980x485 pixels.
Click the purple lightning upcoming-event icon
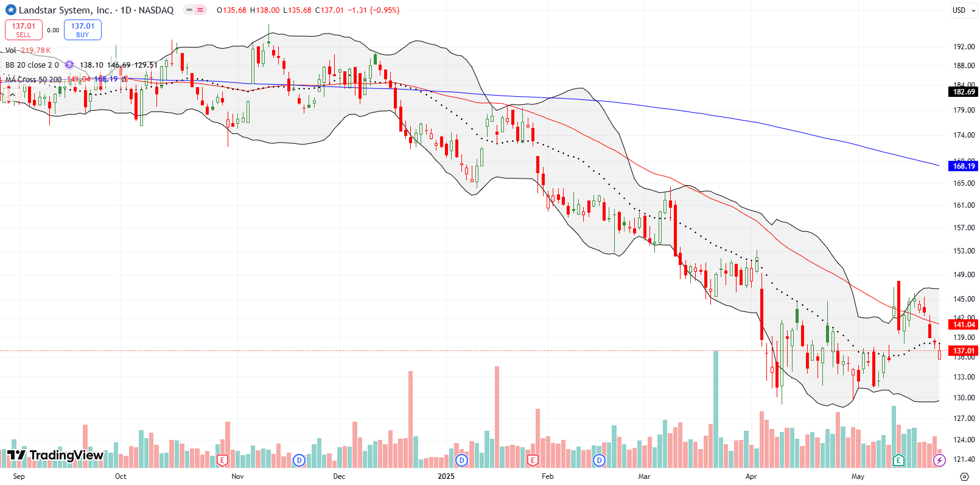pyautogui.click(x=939, y=460)
